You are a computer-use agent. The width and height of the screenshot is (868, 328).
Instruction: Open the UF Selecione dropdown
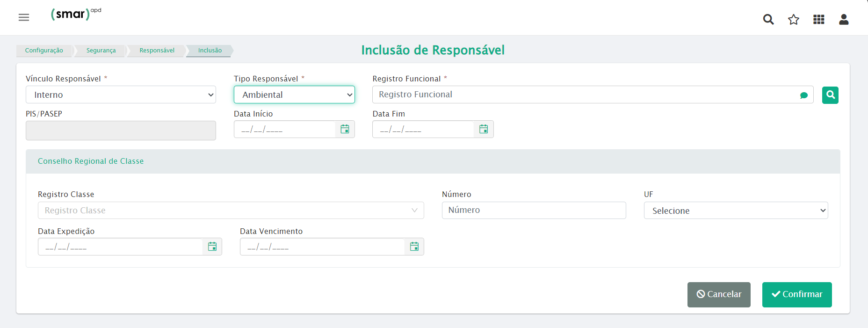[736, 211]
